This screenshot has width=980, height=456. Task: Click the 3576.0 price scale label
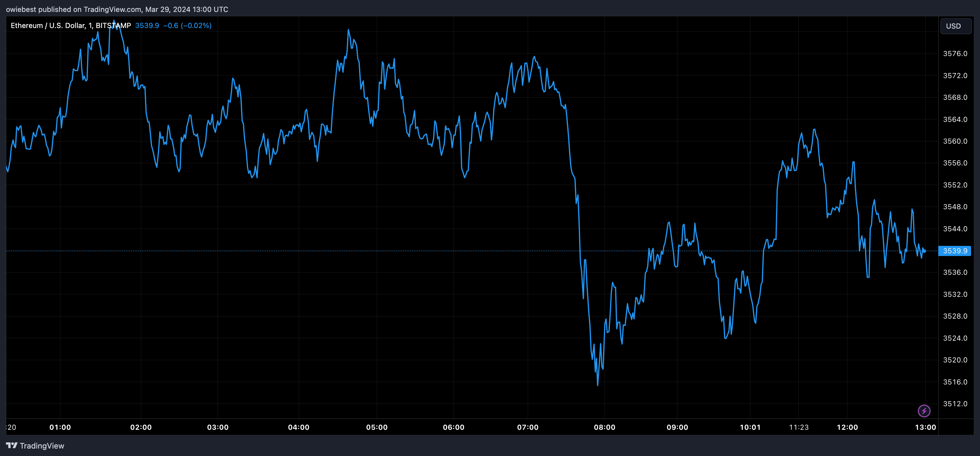coord(955,54)
